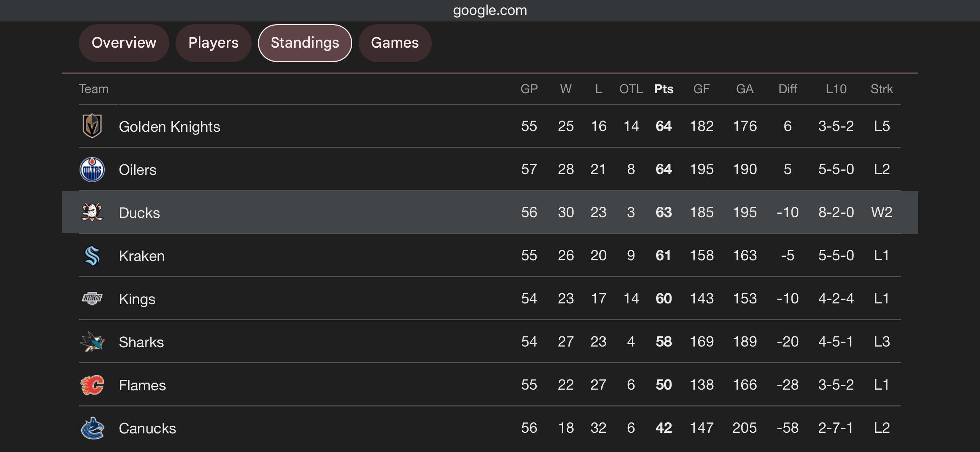Image resolution: width=980 pixels, height=452 pixels.
Task: Click the Strk column header
Action: (882, 89)
